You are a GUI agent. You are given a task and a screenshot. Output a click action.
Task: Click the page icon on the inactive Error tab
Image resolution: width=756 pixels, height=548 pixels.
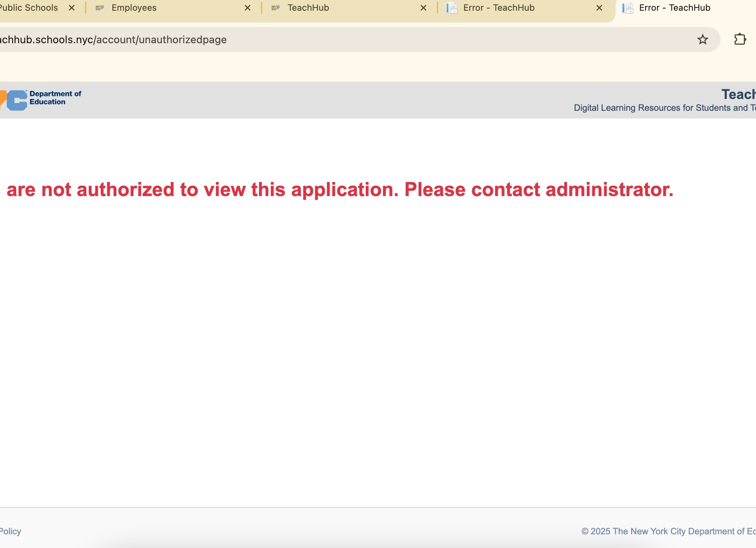pos(452,8)
